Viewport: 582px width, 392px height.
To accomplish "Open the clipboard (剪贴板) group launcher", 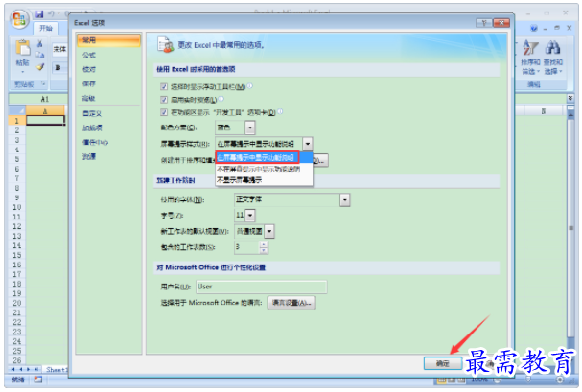I will pyautogui.click(x=43, y=83).
